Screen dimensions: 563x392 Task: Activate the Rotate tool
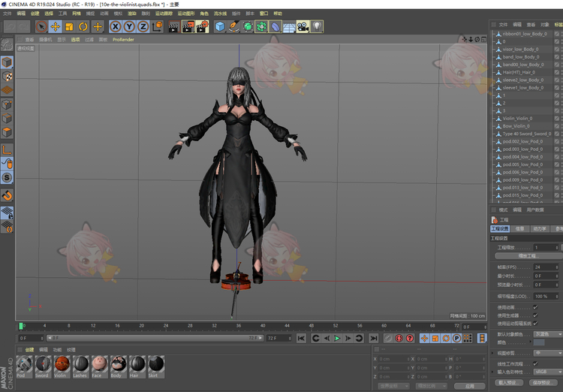click(x=83, y=26)
